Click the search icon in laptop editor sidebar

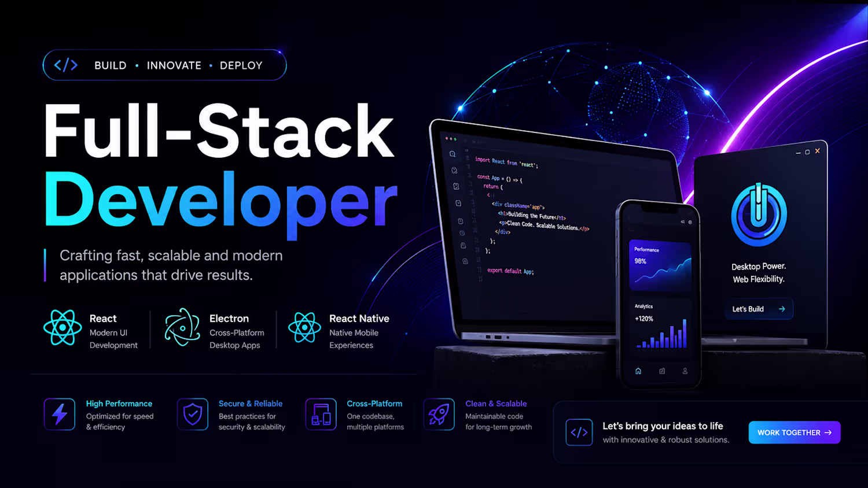pos(453,154)
